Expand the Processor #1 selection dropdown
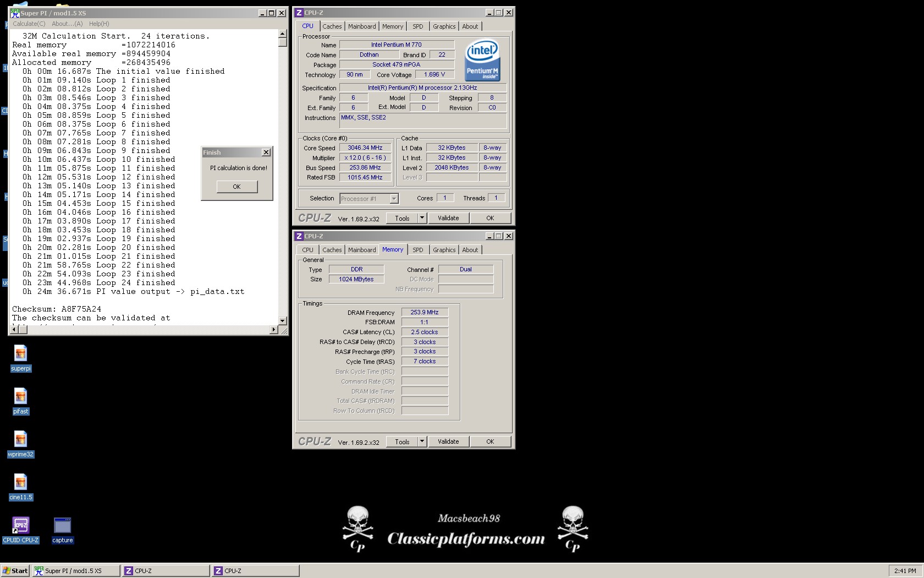 [x=394, y=199]
